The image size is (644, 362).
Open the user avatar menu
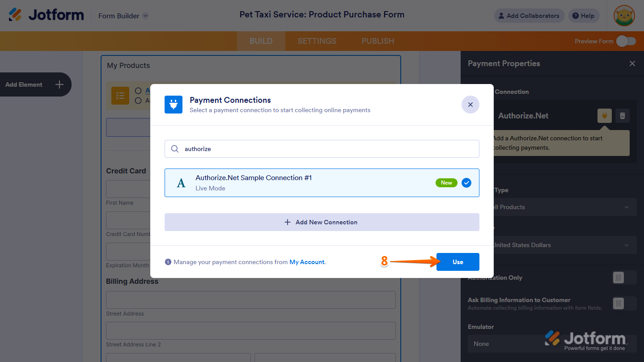point(624,16)
